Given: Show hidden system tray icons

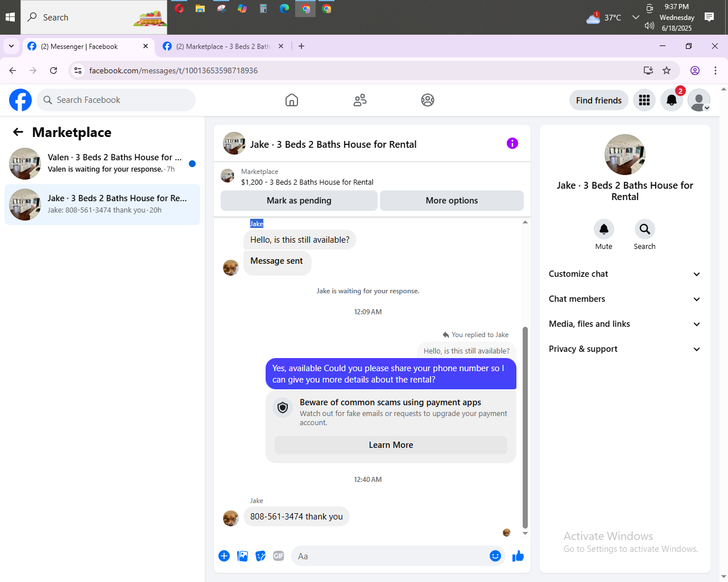Looking at the screenshot, I should [x=635, y=17].
